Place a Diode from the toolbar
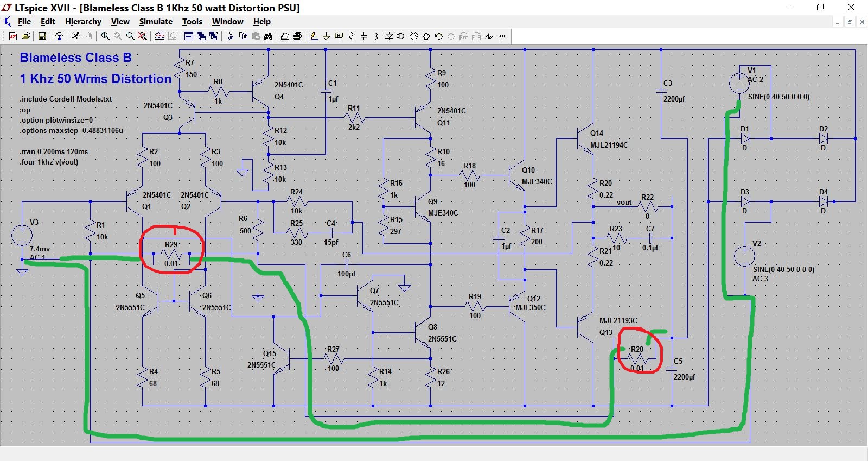This screenshot has height=461, width=868. (x=389, y=36)
